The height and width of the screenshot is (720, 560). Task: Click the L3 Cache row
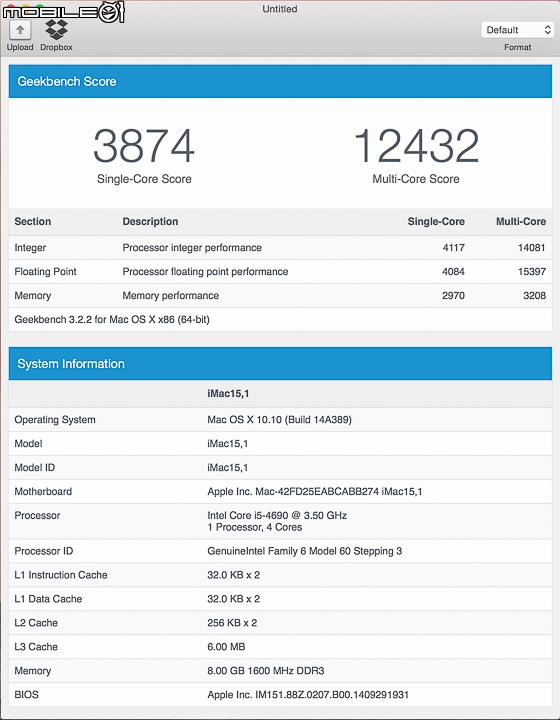point(280,647)
